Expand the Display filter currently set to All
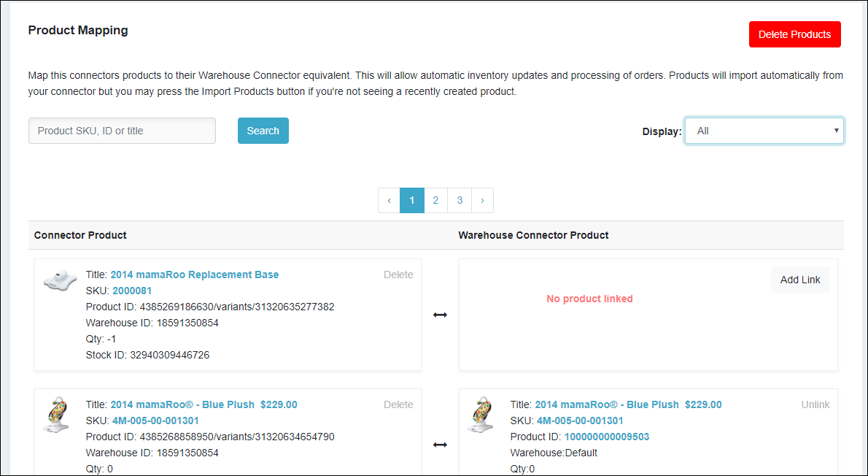This screenshot has height=476, width=868. [764, 130]
